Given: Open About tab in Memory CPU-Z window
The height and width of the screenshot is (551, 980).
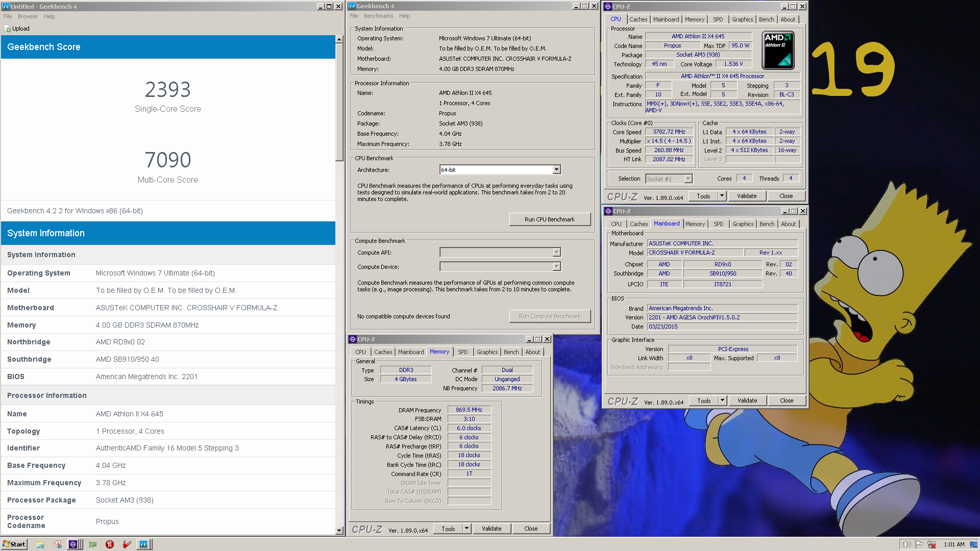Looking at the screenshot, I should (532, 352).
